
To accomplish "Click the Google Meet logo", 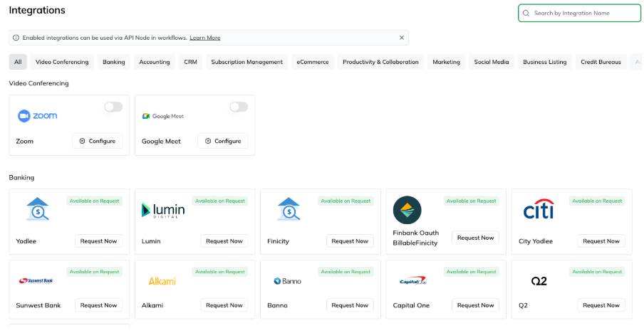I will [x=162, y=116].
